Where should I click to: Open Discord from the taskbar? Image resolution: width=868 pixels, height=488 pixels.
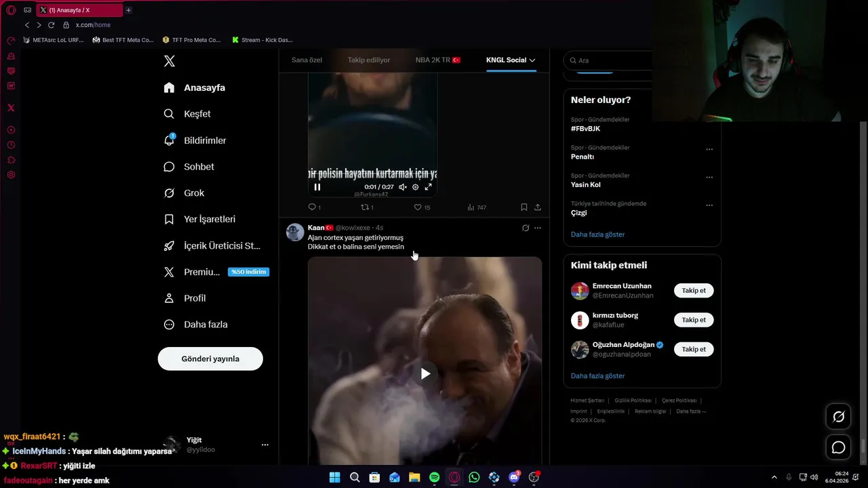point(514,477)
